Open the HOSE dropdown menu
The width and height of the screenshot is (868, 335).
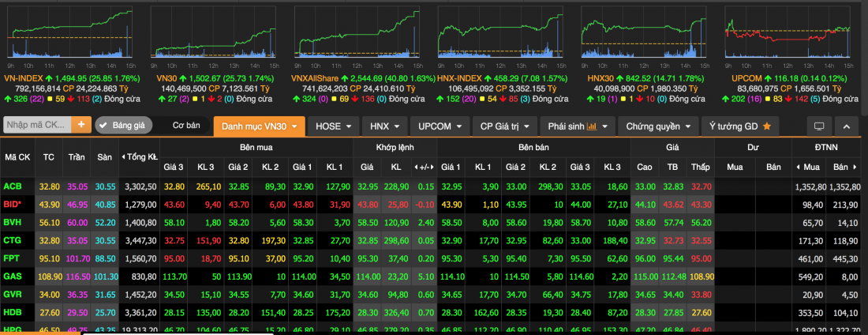333,126
